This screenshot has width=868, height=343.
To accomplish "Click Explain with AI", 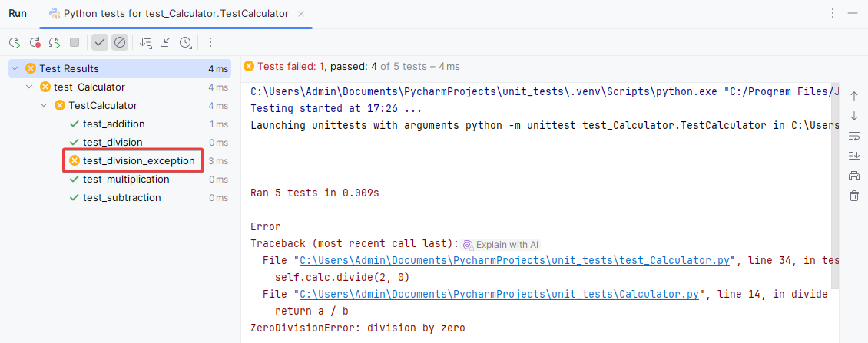I will coord(501,245).
